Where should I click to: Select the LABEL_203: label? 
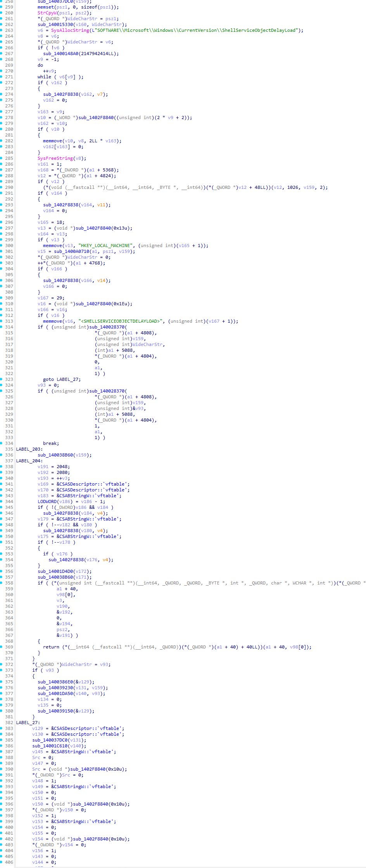coord(29,449)
